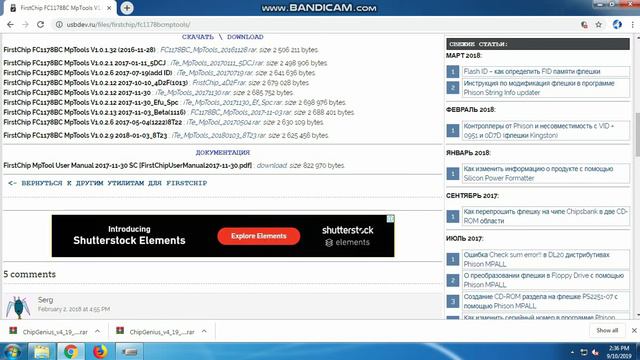Open Floppy Drive Phison MPALL article
The height and width of the screenshot is (360, 640).
[544, 280]
